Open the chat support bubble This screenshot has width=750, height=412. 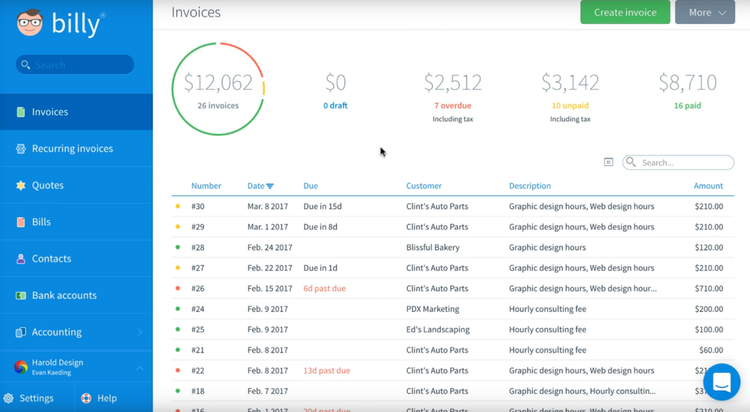pos(722,382)
